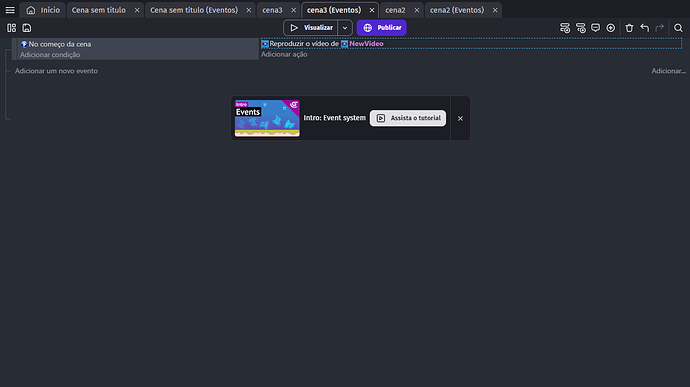This screenshot has width=690, height=387.
Task: Click the Publicar button
Action: 382,28
